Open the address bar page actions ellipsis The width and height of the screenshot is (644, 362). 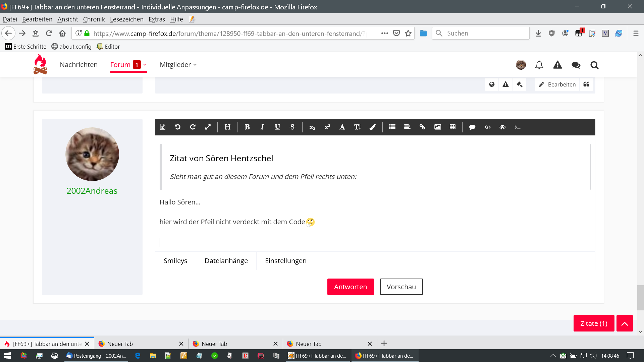click(384, 33)
